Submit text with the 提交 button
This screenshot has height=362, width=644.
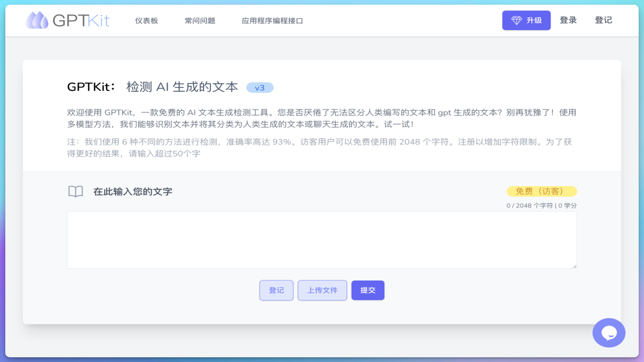click(368, 290)
